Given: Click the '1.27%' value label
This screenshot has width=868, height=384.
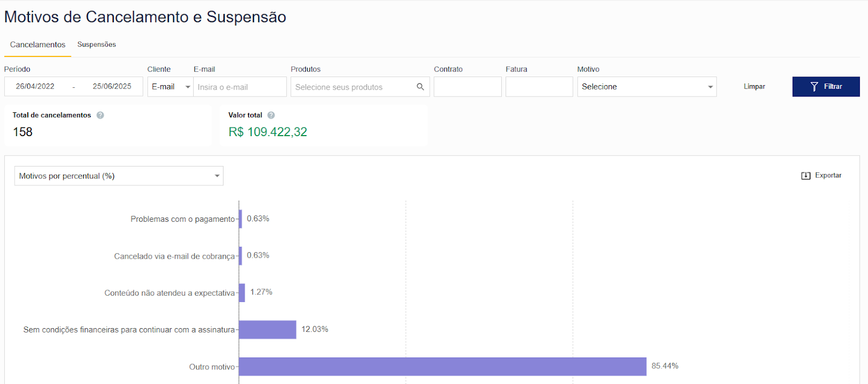Looking at the screenshot, I should point(261,292).
